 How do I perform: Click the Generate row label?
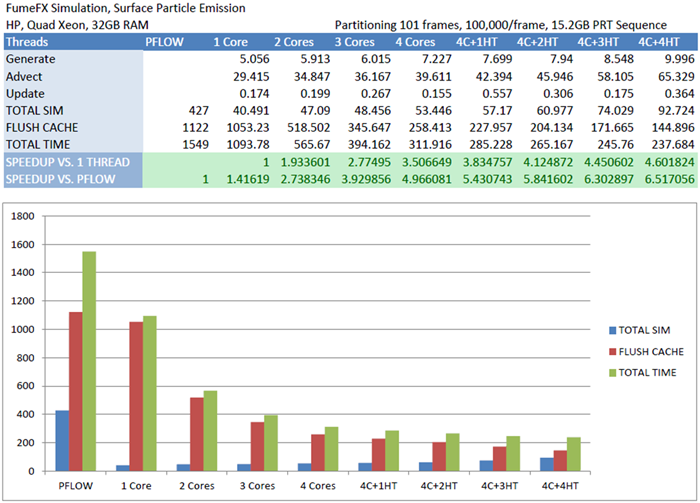pyautogui.click(x=30, y=59)
